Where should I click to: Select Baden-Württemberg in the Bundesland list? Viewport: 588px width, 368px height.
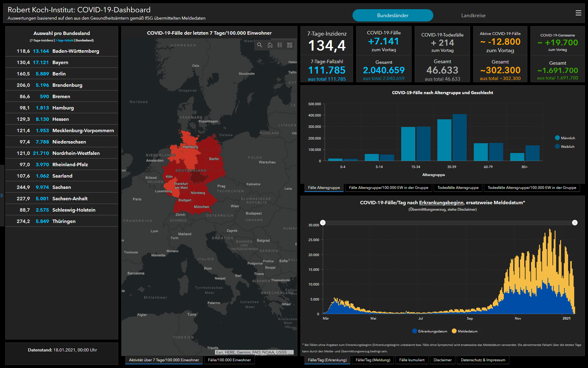tap(62, 51)
